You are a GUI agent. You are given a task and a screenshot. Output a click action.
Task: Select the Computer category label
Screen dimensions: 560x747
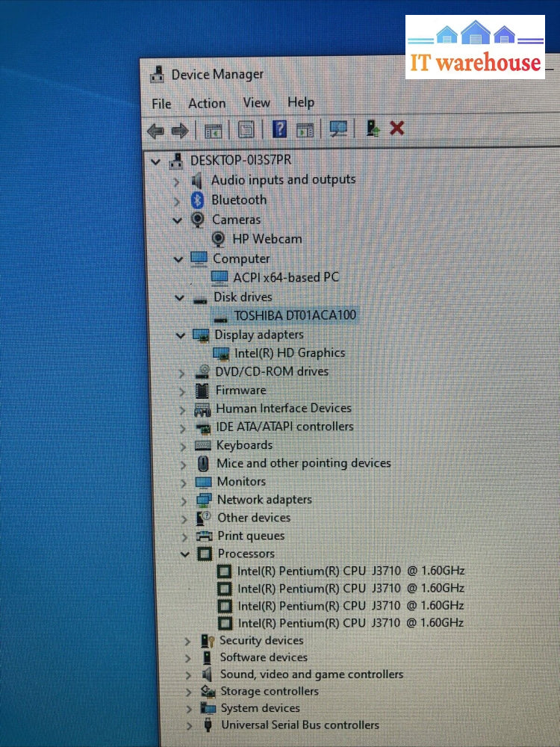pos(241,258)
